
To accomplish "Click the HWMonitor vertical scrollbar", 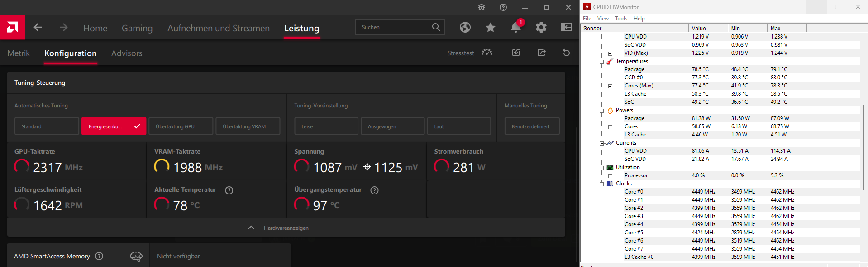I will [864, 147].
